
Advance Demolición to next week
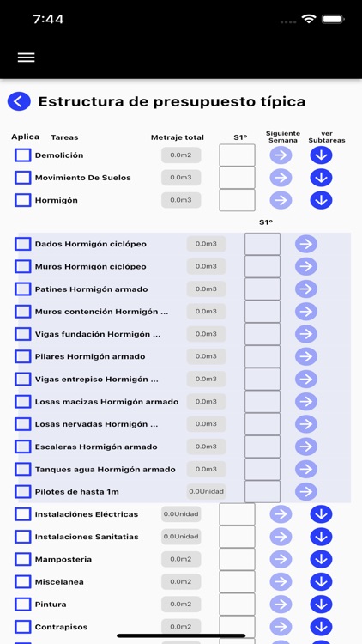[281, 155]
